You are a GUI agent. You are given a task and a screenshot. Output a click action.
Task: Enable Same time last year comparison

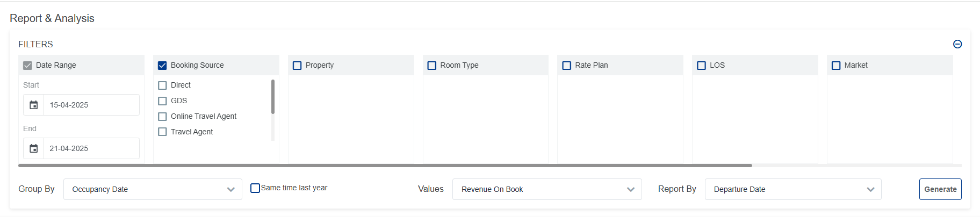[x=255, y=188]
